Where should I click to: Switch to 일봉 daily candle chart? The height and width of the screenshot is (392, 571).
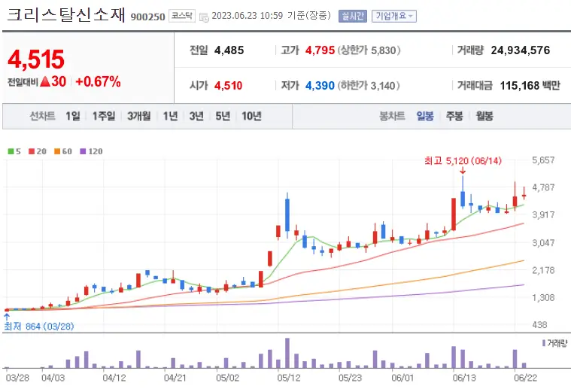pos(425,116)
